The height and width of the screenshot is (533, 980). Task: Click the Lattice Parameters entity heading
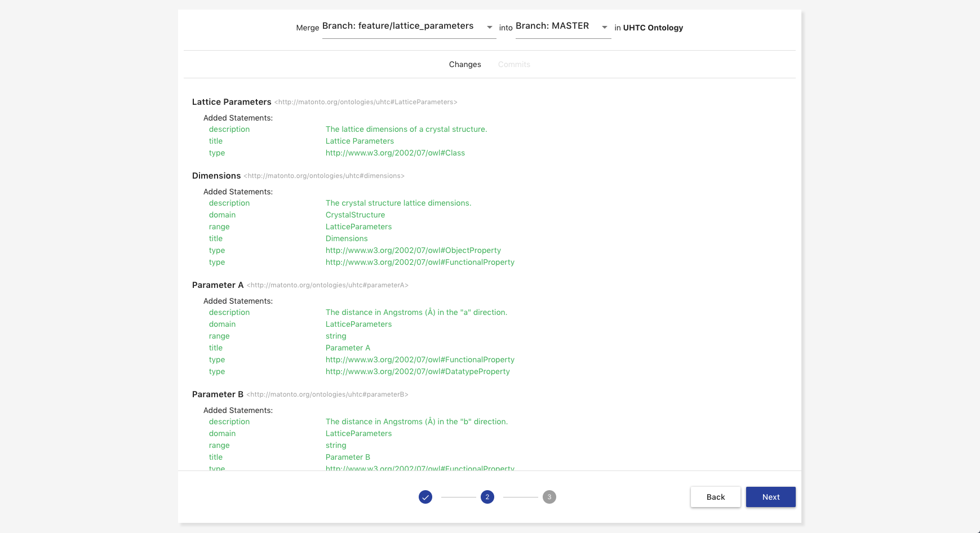232,102
